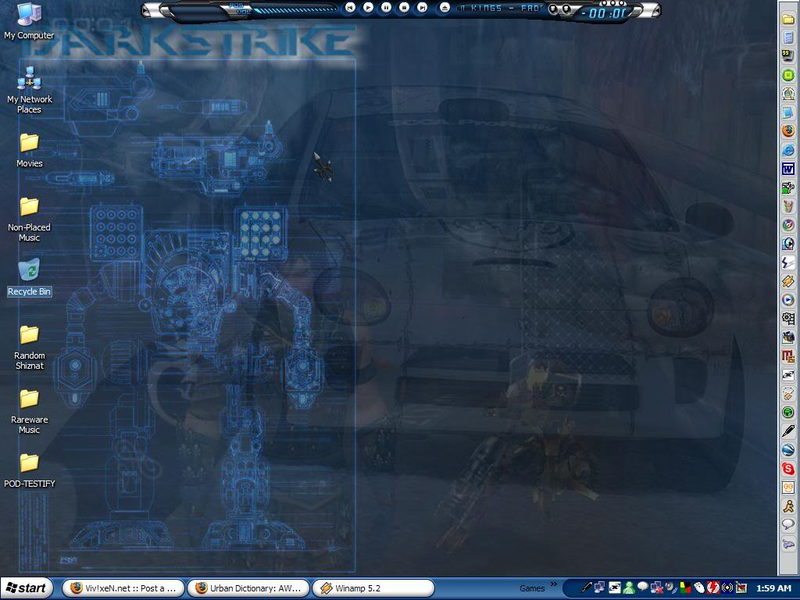The height and width of the screenshot is (600, 800).
Task: Open the folder icon in the side launcher
Action: (x=788, y=19)
